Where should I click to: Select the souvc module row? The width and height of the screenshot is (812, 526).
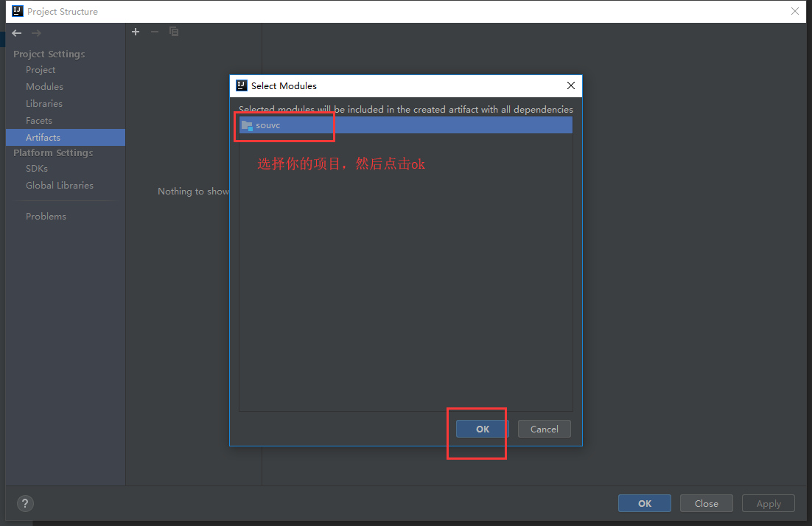click(405, 125)
